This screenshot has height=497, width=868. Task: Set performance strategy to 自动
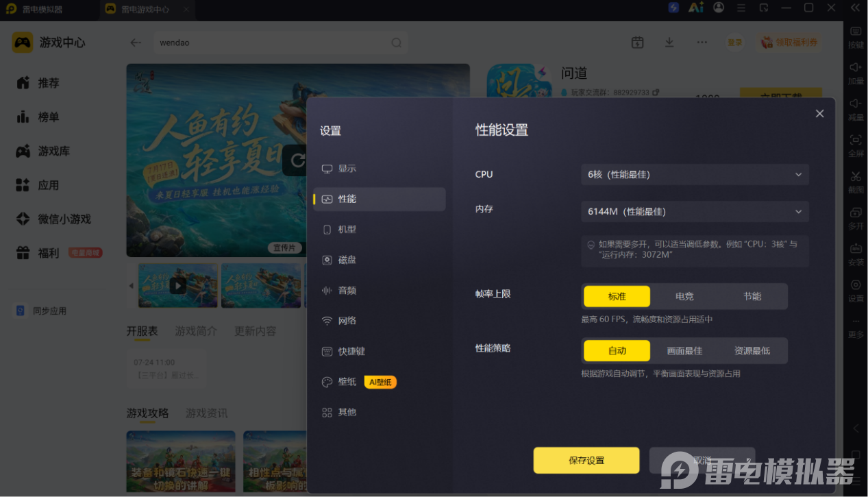[x=617, y=350]
